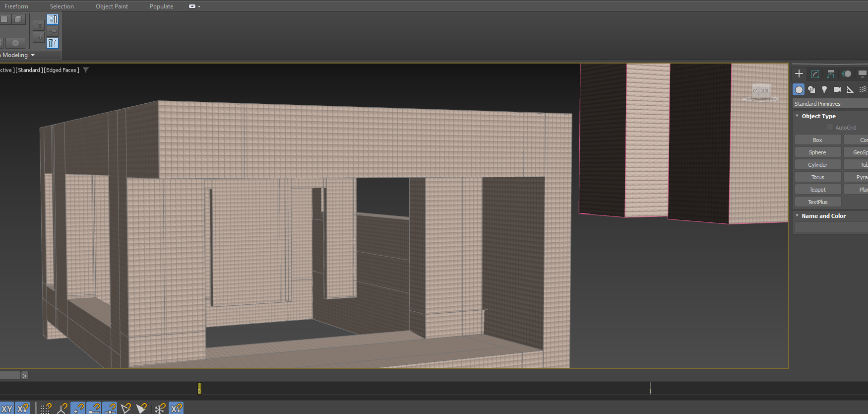This screenshot has width=868, height=414.
Task: Create a Cylinder primitive
Action: pyautogui.click(x=818, y=165)
